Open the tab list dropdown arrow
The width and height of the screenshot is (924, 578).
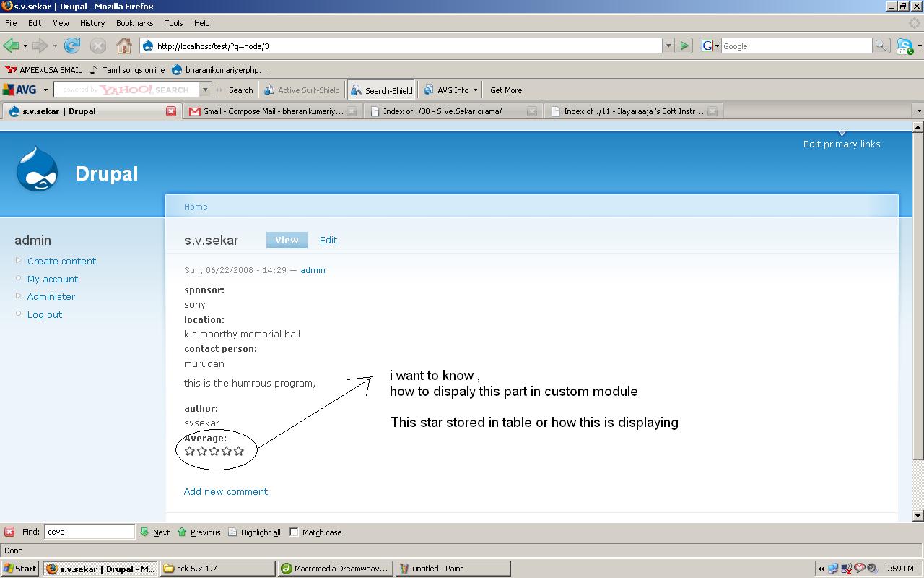click(918, 111)
